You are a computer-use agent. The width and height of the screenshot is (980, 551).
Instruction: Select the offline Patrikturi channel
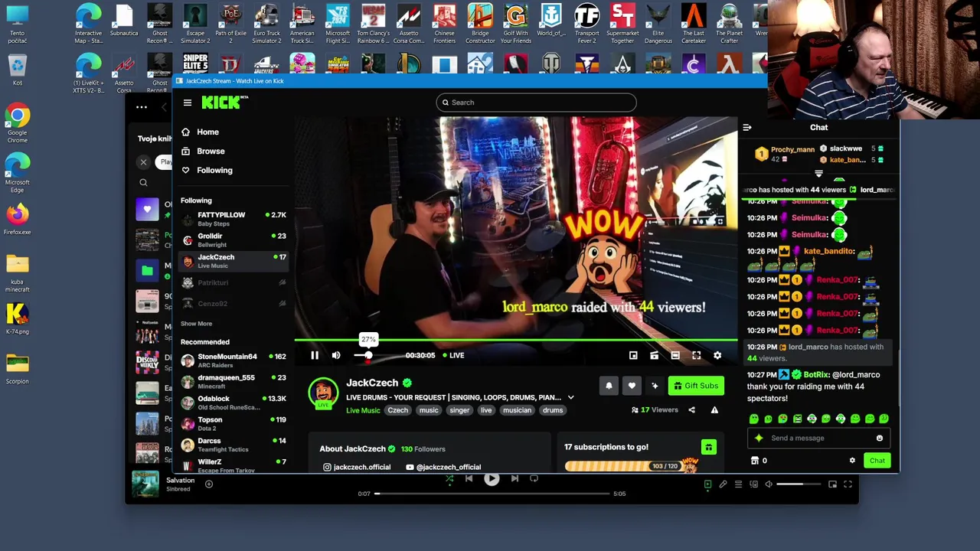point(234,282)
